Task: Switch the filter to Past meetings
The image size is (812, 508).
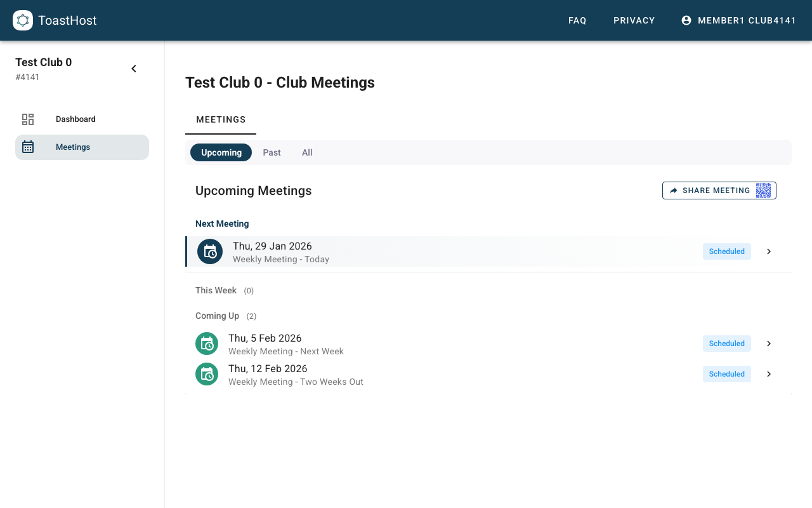Action: (272, 152)
